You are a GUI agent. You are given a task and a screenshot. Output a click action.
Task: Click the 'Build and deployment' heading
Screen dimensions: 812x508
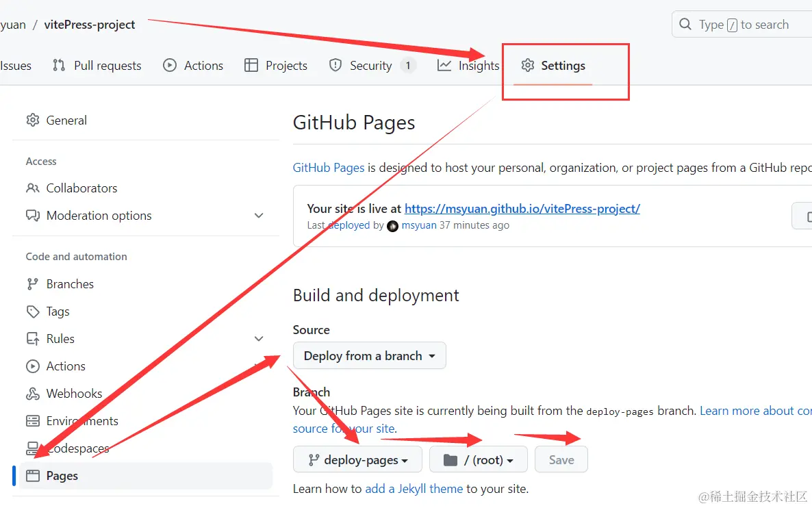(376, 295)
